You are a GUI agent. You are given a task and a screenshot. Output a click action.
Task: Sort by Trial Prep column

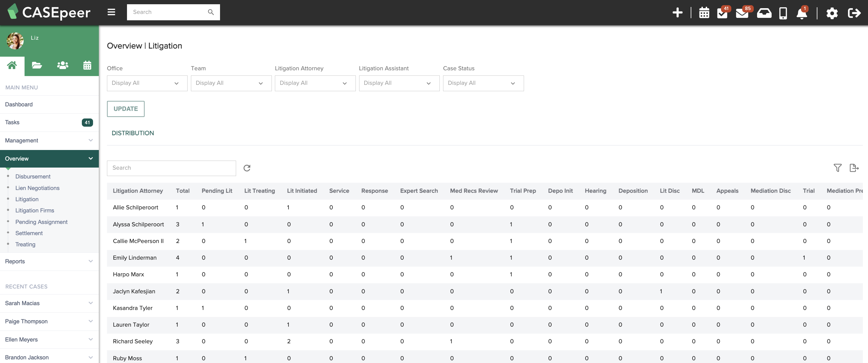pyautogui.click(x=522, y=191)
